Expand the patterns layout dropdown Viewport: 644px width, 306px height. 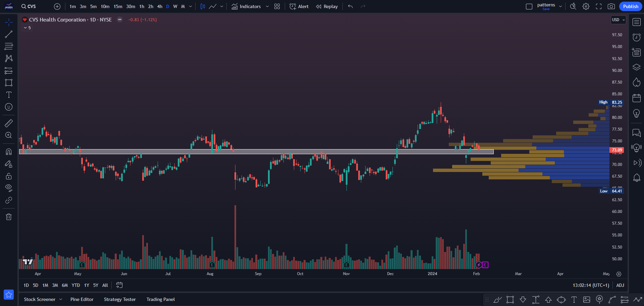560,6
